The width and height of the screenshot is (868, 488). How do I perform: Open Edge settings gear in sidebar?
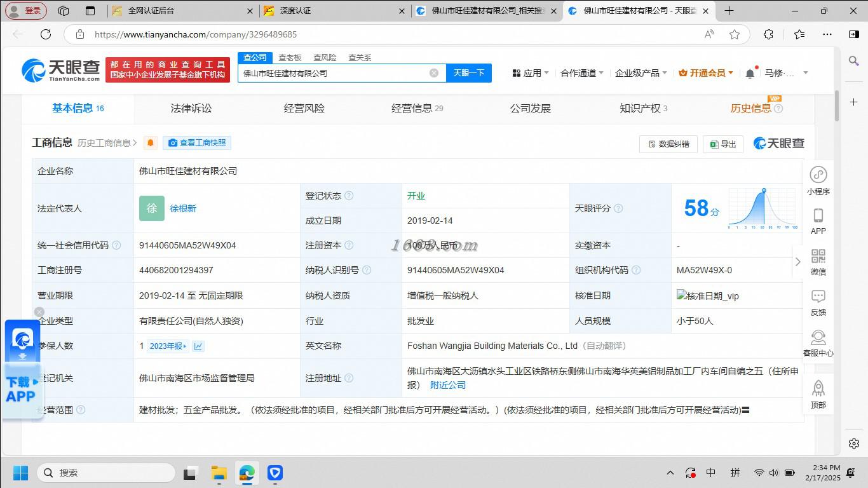[854, 444]
